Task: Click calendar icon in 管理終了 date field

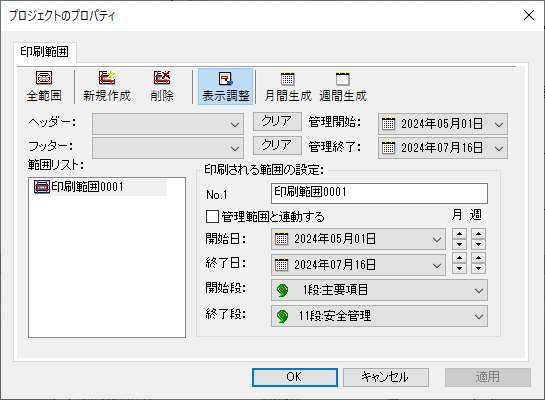Action: click(388, 148)
